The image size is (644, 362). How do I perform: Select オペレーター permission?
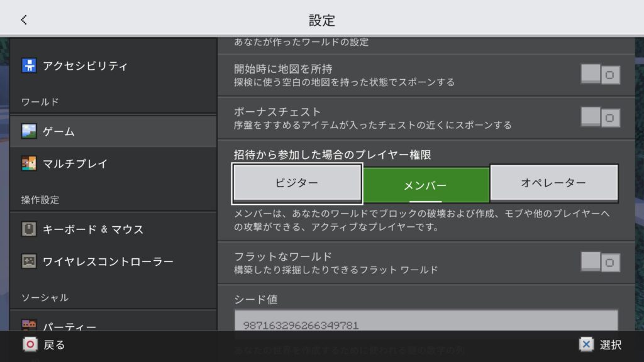click(554, 184)
